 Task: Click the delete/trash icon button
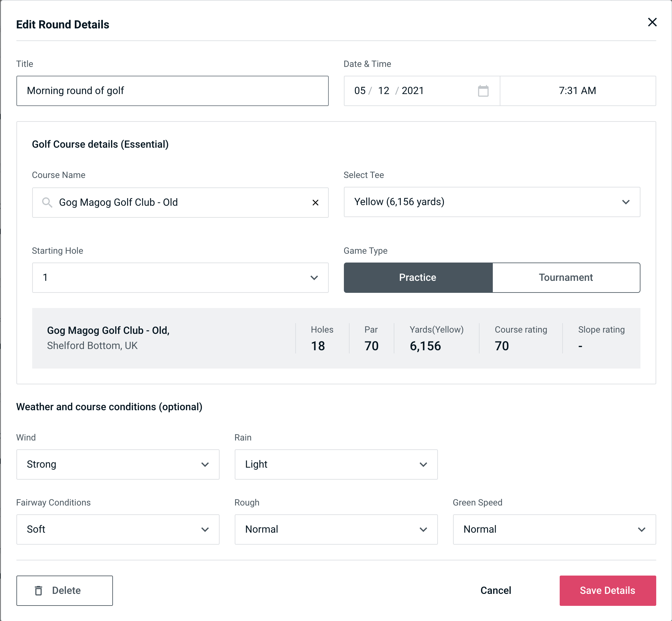click(40, 590)
